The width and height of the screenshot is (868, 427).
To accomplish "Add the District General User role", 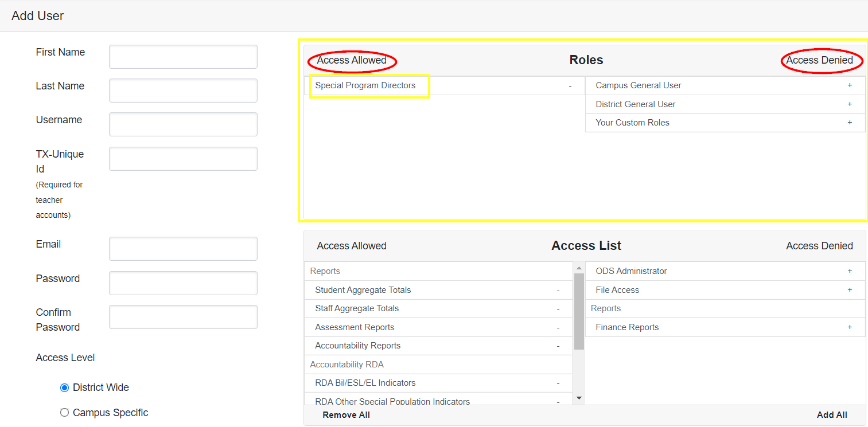I will [x=850, y=104].
